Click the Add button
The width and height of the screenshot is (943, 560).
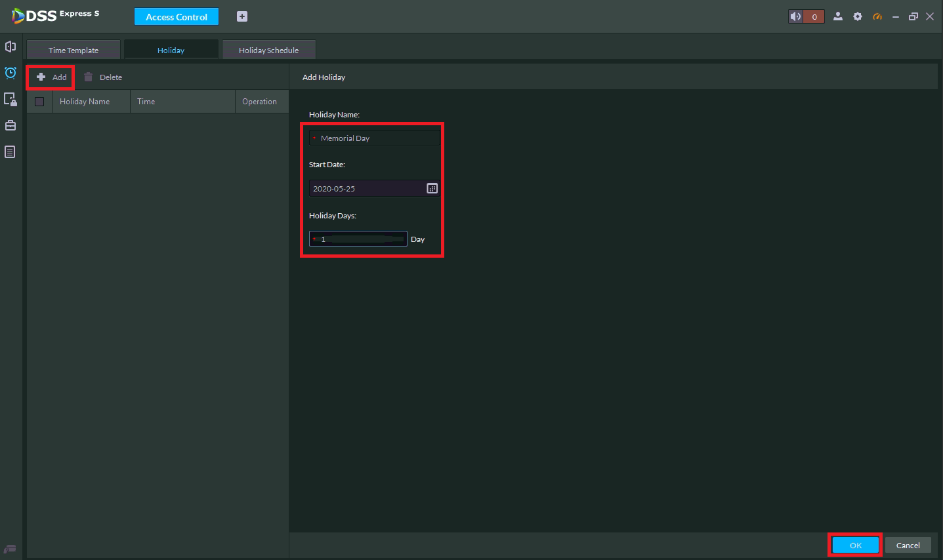pos(51,77)
